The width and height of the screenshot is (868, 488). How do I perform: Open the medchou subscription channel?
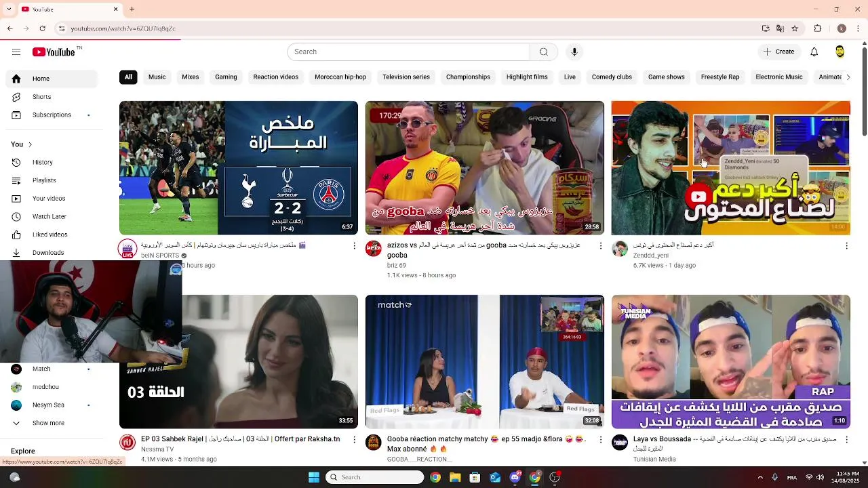[52, 387]
